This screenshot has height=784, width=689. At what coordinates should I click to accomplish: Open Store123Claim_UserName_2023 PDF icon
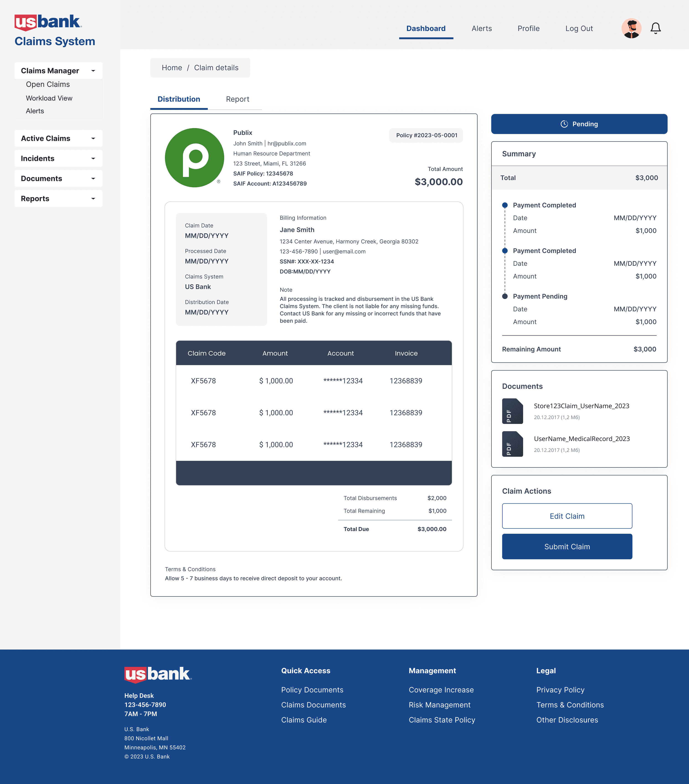512,411
